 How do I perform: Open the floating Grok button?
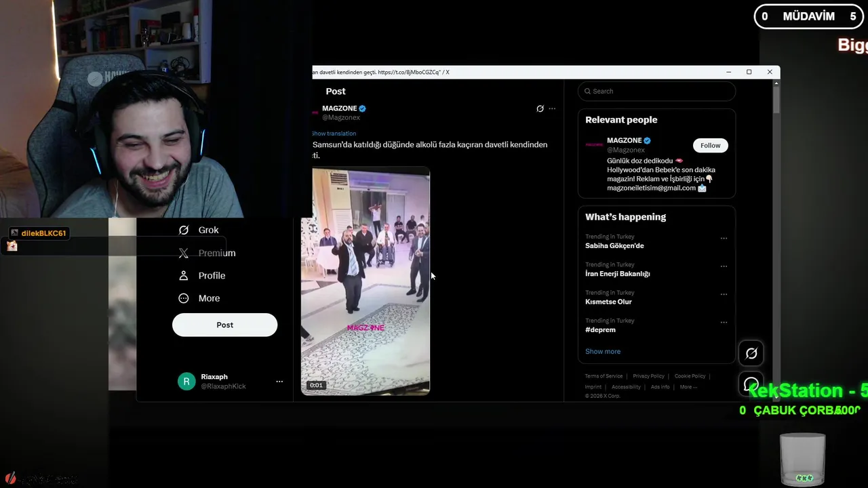pos(751,353)
